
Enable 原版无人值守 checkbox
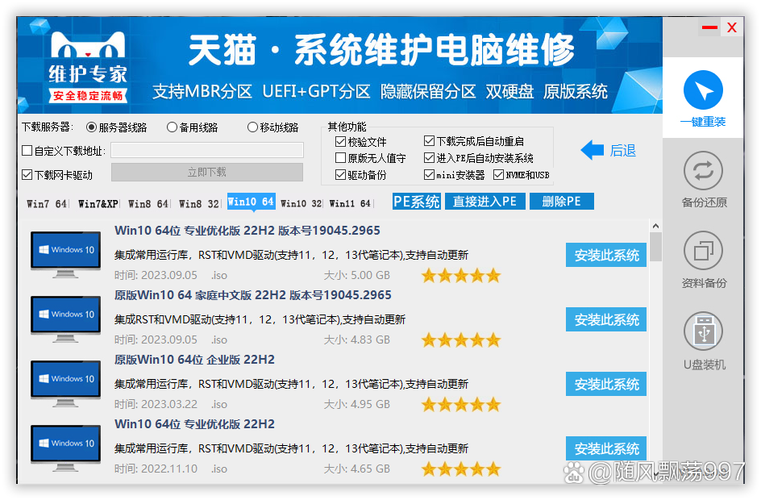(x=341, y=158)
